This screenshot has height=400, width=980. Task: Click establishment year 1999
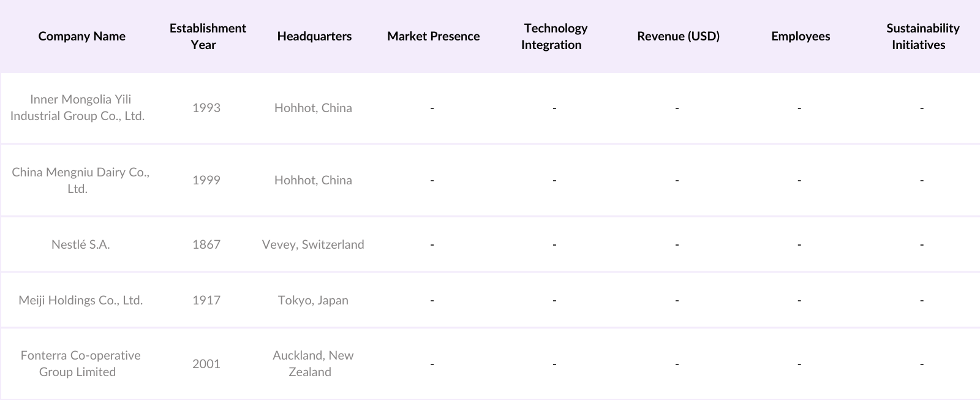coord(206,180)
